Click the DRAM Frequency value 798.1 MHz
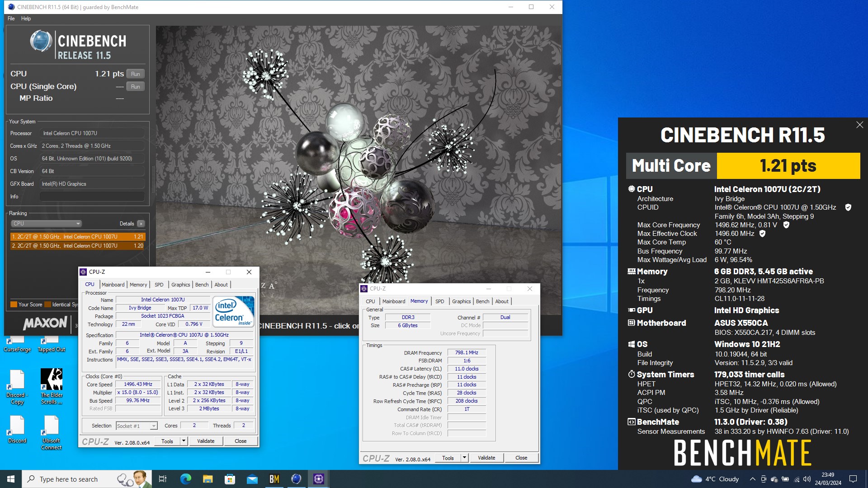This screenshot has height=488, width=868. tap(467, 353)
